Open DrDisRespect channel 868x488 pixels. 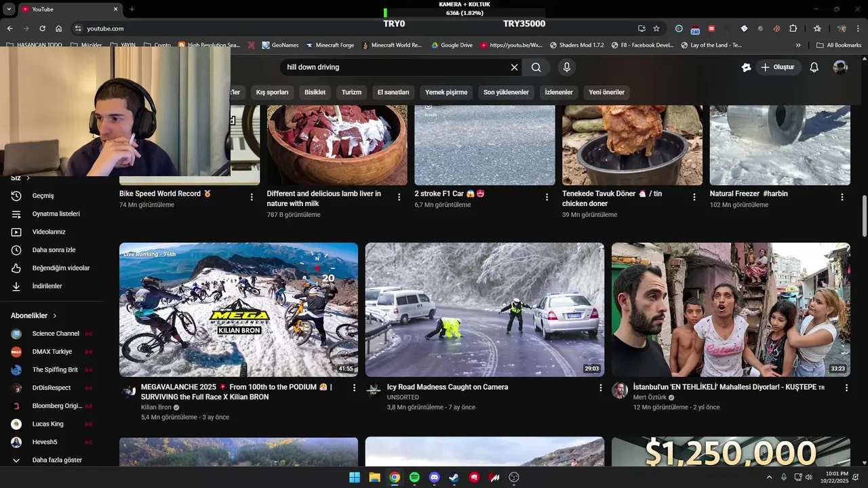pos(52,388)
